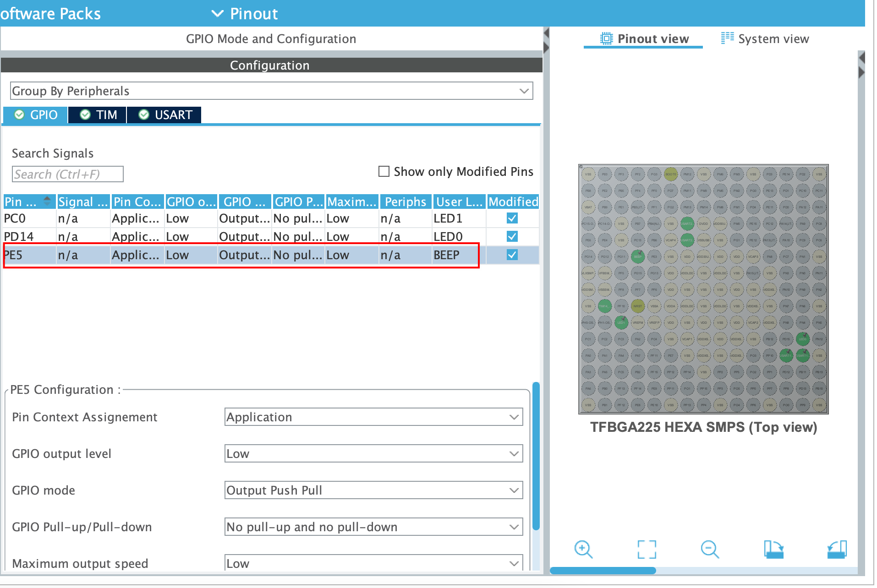
Task: Sort by the Maximum output speed column header
Action: click(351, 201)
